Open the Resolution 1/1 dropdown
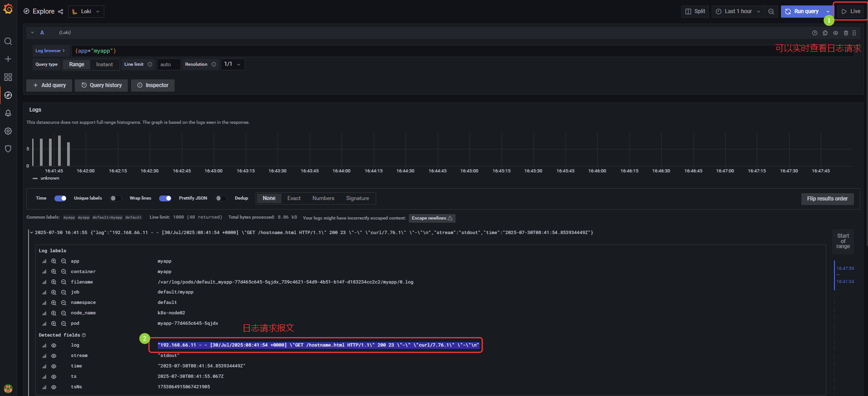 (233, 64)
